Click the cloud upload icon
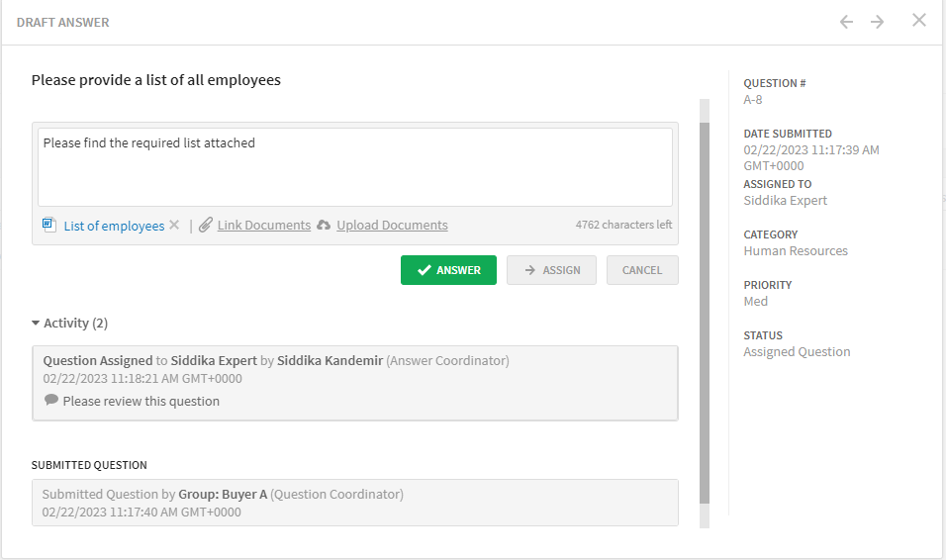The width and height of the screenshot is (946, 560). [x=324, y=226]
